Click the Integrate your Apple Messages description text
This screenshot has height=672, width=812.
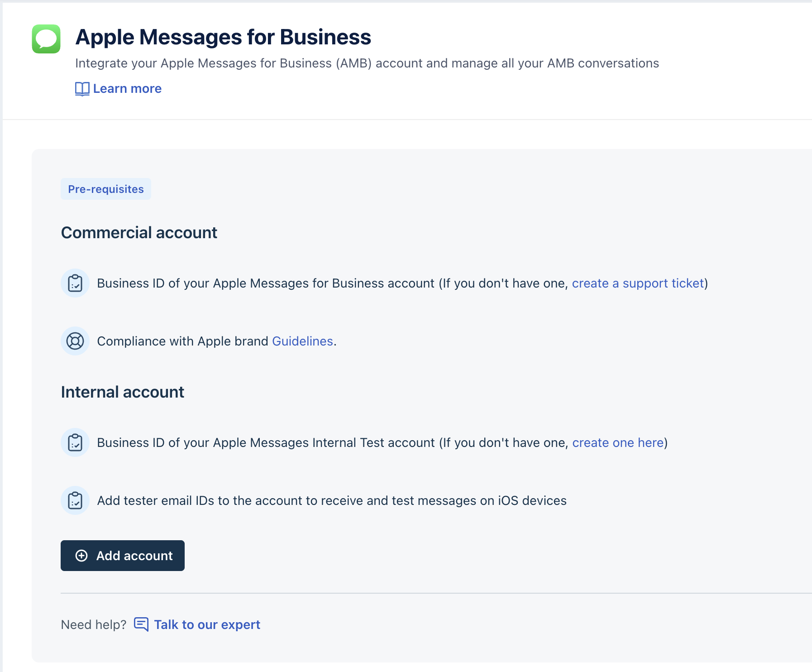(x=367, y=63)
